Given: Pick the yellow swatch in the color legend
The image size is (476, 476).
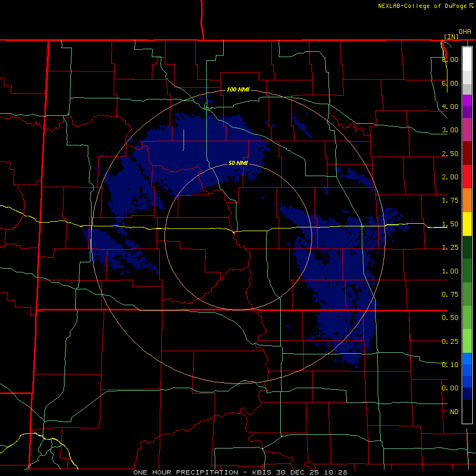Looking at the screenshot, I should tap(467, 224).
